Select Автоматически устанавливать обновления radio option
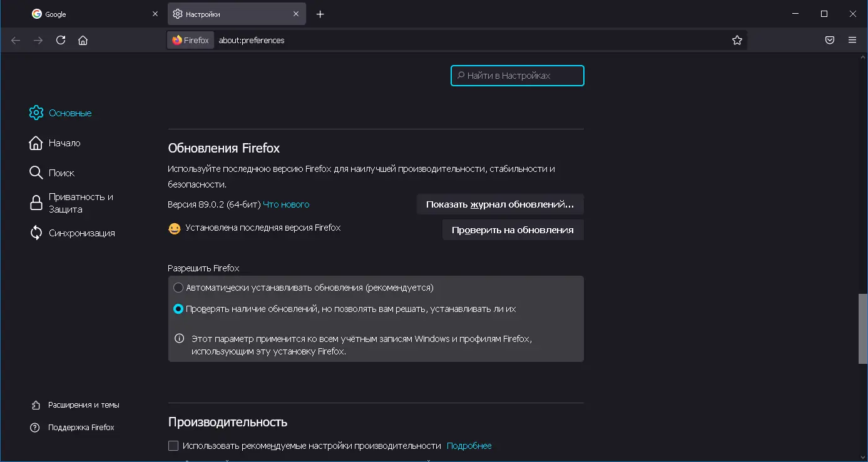Image resolution: width=868 pixels, height=462 pixels. click(178, 288)
